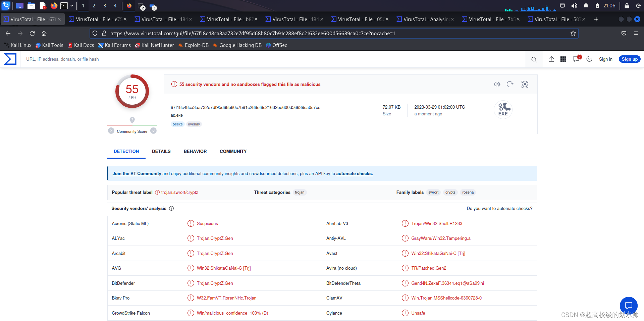The image size is (644, 321).
Task: Click the CrowdStrike Falcon vendor name
Action: pyautogui.click(x=131, y=313)
